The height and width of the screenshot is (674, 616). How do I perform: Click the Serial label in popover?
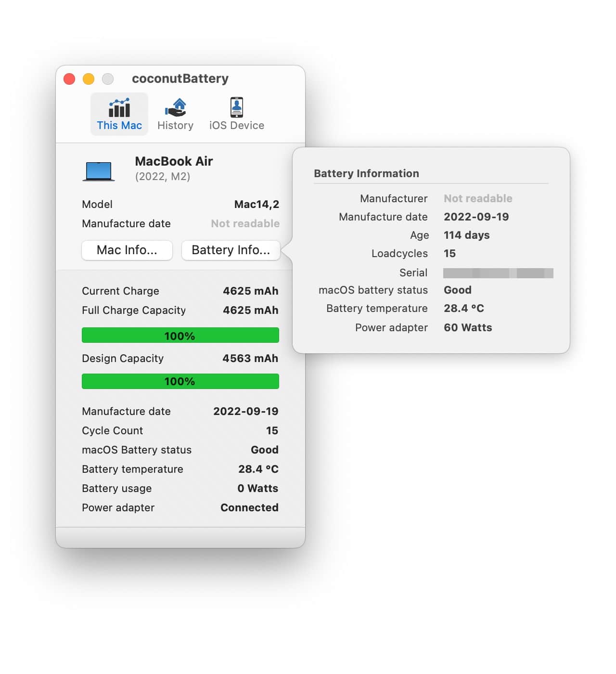click(x=413, y=272)
